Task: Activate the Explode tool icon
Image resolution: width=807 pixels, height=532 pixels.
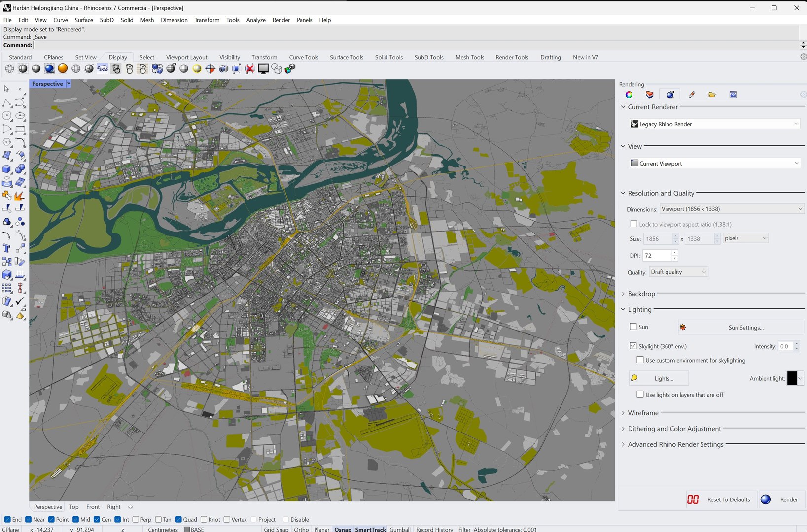Action: [x=20, y=196]
